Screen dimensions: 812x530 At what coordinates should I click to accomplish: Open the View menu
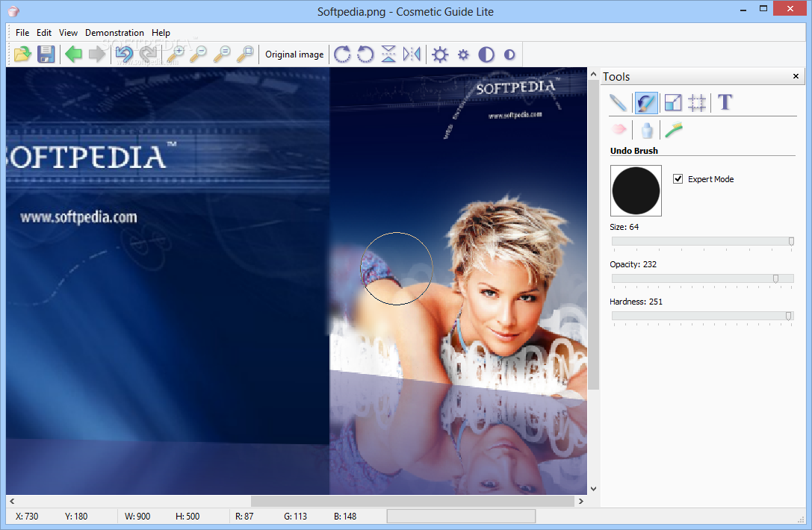68,33
